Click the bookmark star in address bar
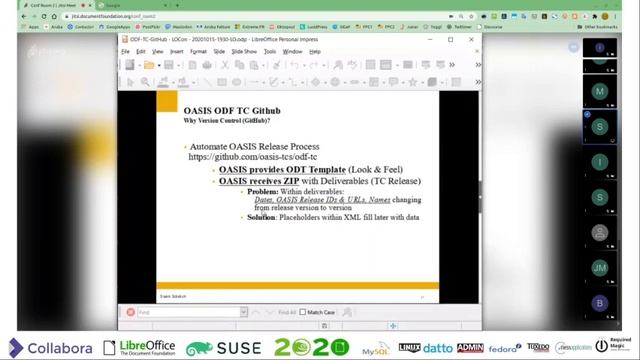This screenshot has width=640, height=360. pyautogui.click(x=471, y=16)
